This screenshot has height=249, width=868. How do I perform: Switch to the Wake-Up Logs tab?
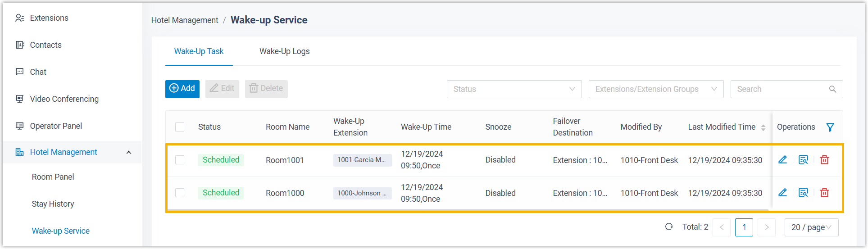tap(284, 51)
